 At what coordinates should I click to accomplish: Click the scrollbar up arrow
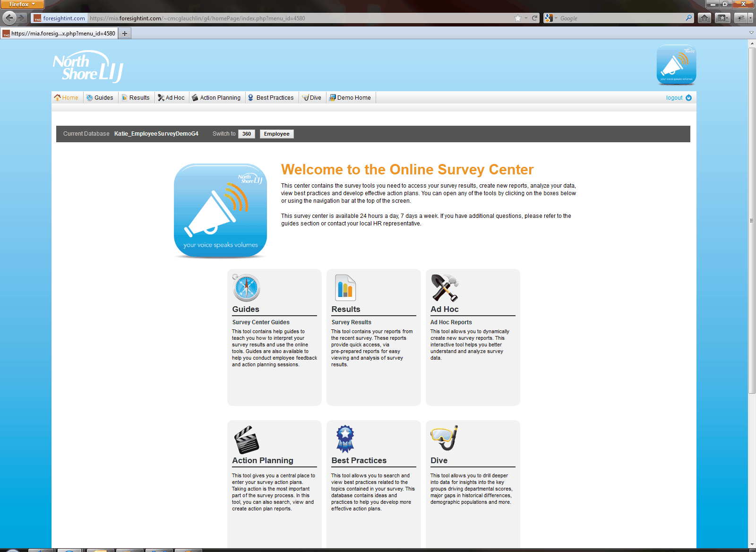(x=752, y=43)
